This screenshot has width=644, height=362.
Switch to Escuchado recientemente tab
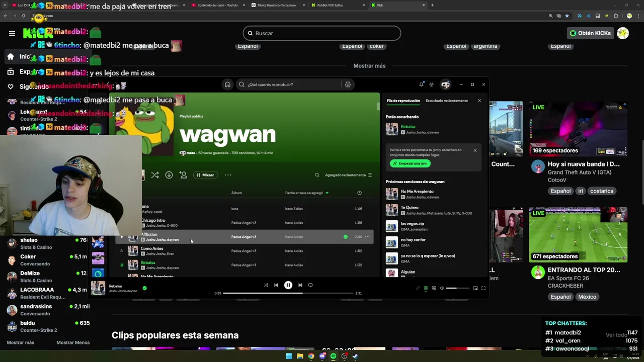[x=447, y=101]
